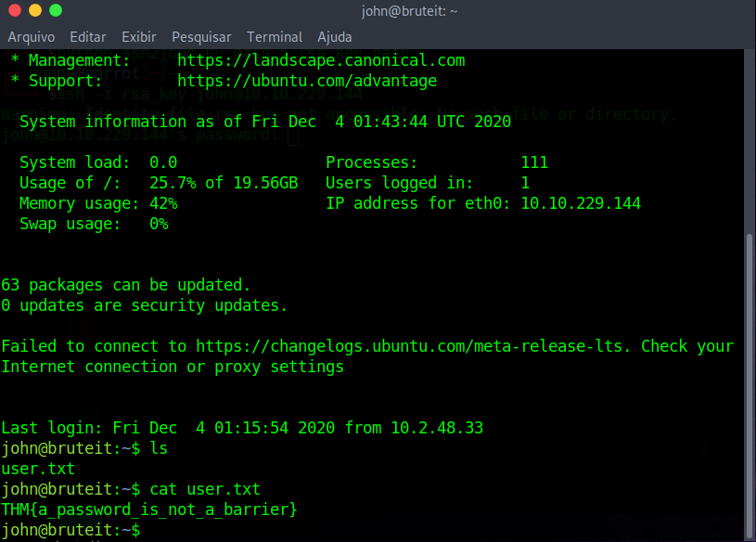Screen dimensions: 756x542
Task: Open the Exibir menu
Action: 138,37
